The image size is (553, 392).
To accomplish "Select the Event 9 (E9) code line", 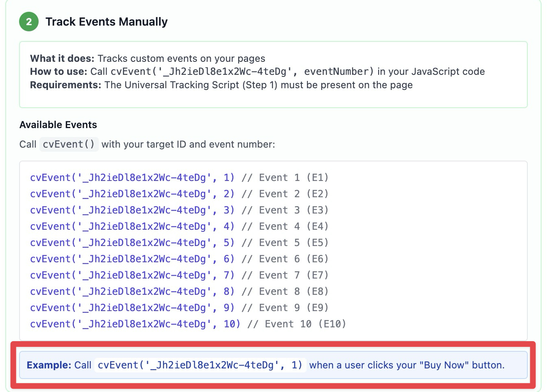I will click(179, 308).
